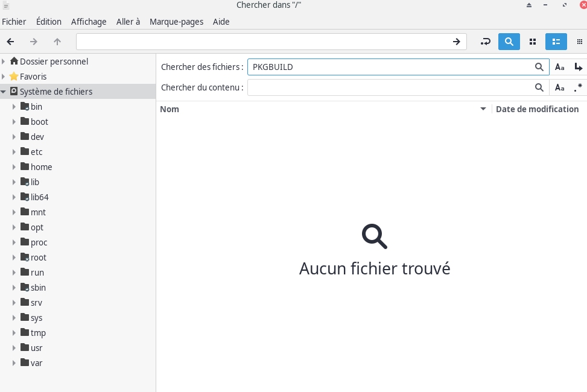Viewport: 587px width, 392px height.
Task: Expand the tmp folder node
Action: 14,332
